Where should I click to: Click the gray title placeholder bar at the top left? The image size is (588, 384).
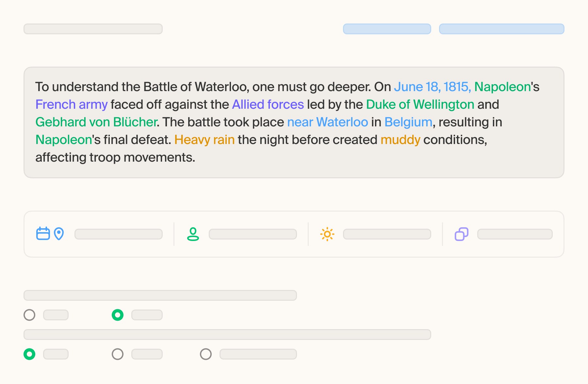(93, 29)
